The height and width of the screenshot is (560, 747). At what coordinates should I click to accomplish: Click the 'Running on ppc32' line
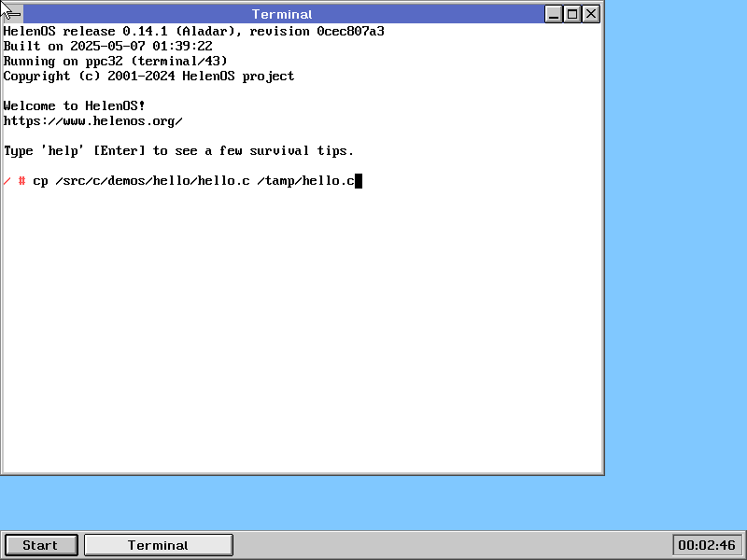tap(115, 61)
